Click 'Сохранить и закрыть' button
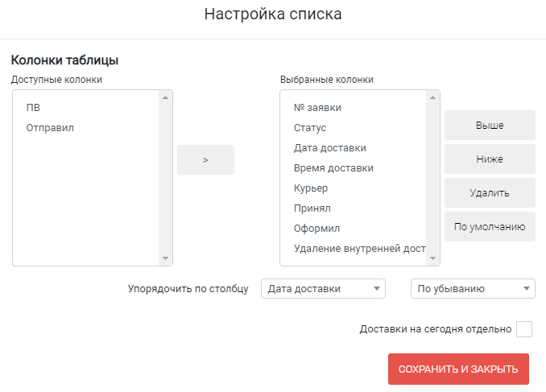 (458, 369)
